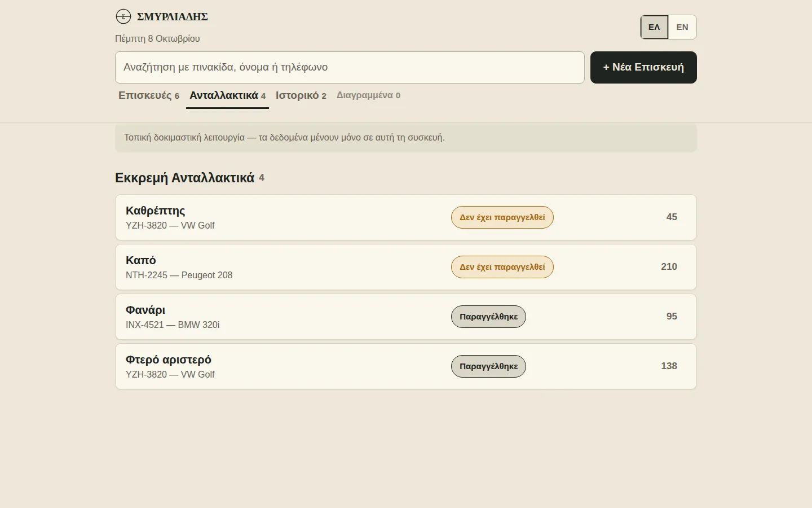The image size is (812, 508).
Task: Click the + Νέα Επισκευή button
Action: (643, 67)
